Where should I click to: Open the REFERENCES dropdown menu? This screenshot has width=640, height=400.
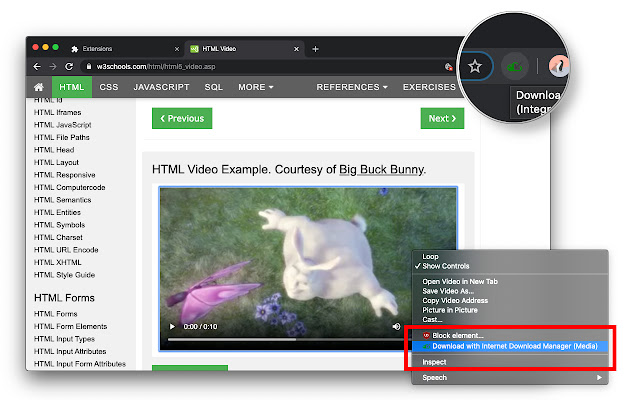click(x=352, y=87)
